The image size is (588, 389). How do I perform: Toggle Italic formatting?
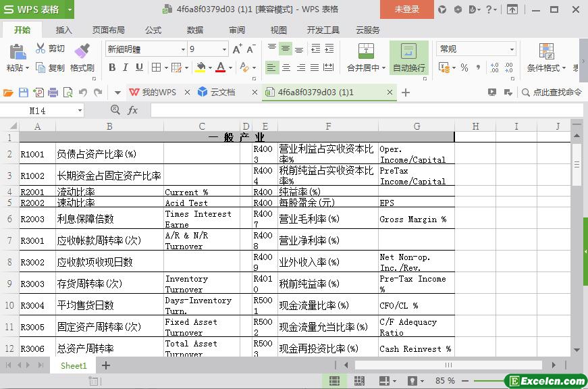coord(126,68)
